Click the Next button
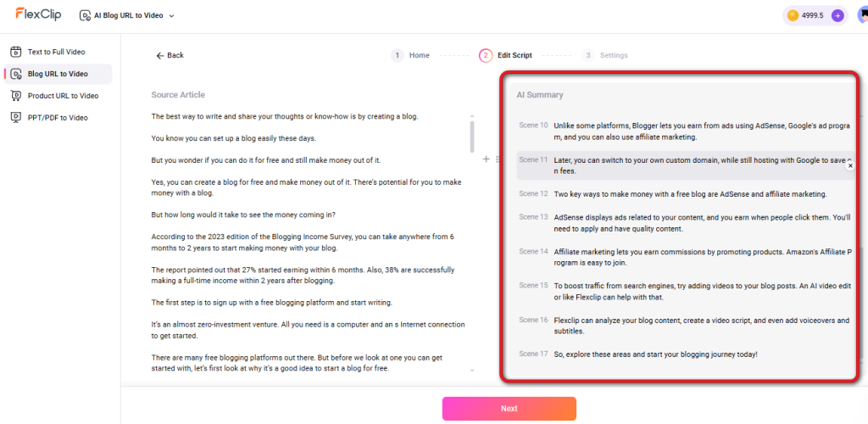Image resolution: width=868 pixels, height=424 pixels. tap(509, 408)
